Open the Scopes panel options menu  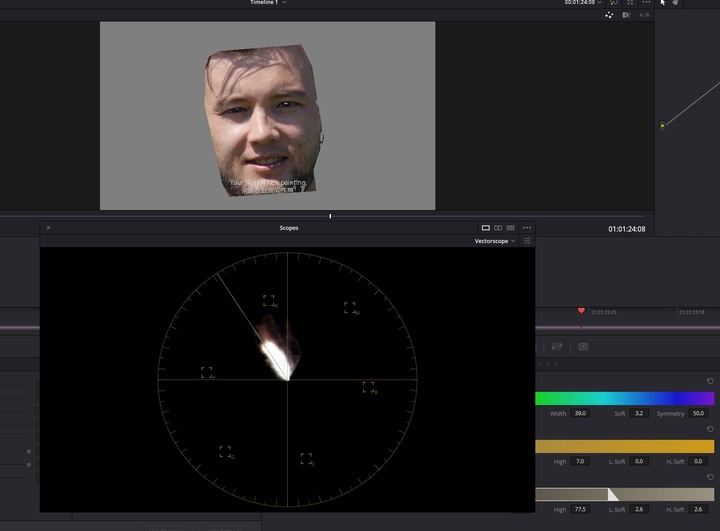(x=527, y=228)
